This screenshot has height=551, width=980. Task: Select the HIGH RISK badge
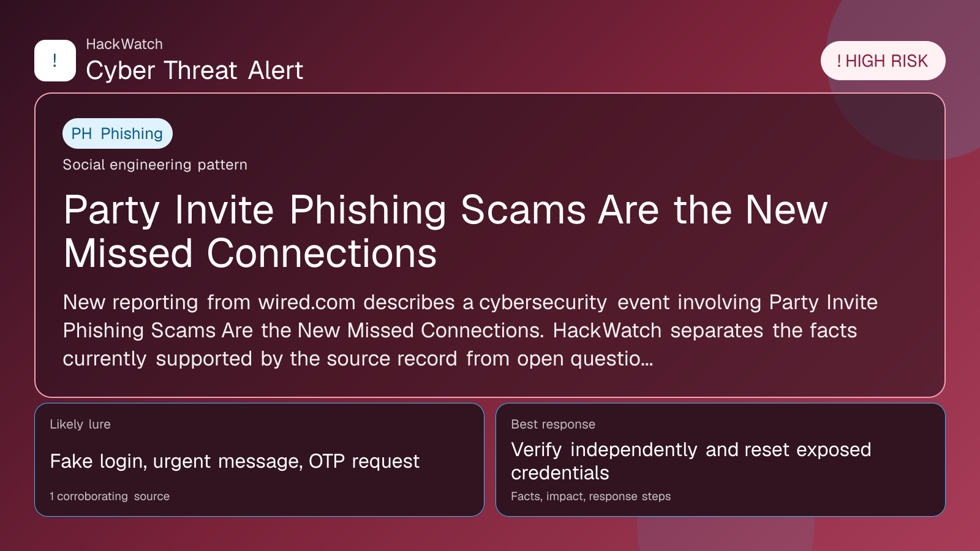[x=883, y=61]
